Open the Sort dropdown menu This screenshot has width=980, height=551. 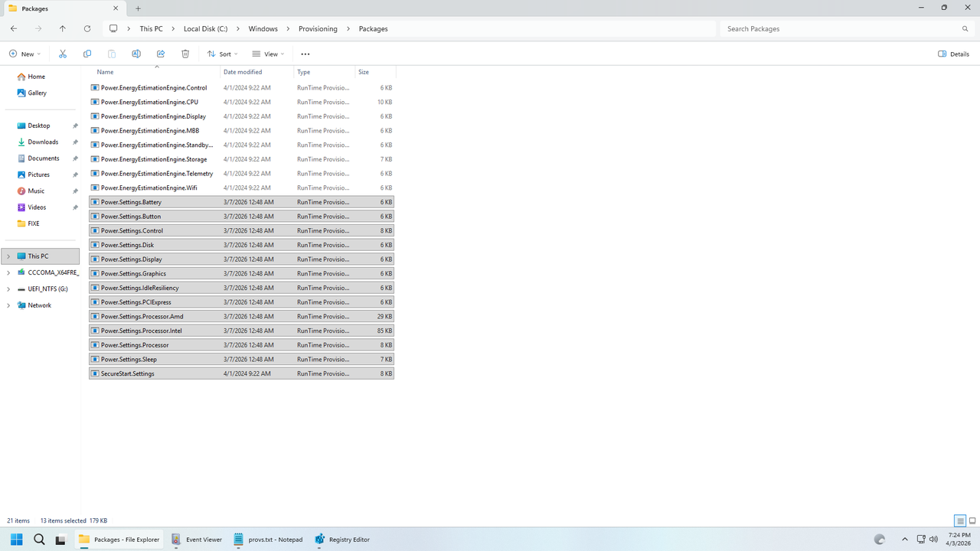click(223, 54)
